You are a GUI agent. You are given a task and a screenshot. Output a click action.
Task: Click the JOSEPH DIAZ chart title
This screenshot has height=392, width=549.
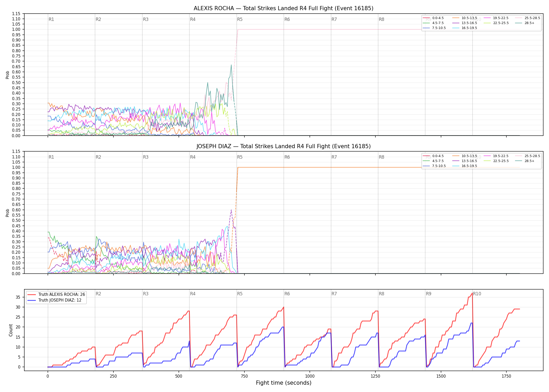[x=283, y=146]
